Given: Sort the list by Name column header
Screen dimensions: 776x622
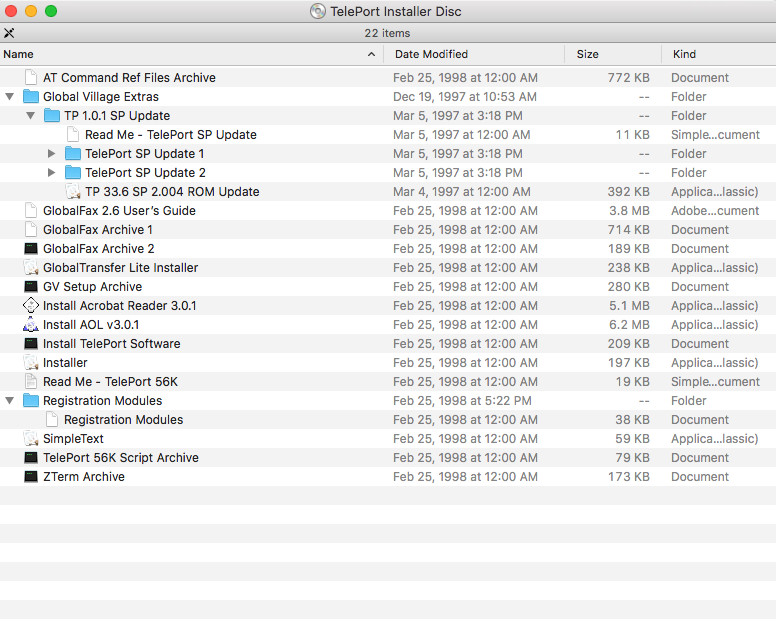Looking at the screenshot, I should coord(18,54).
